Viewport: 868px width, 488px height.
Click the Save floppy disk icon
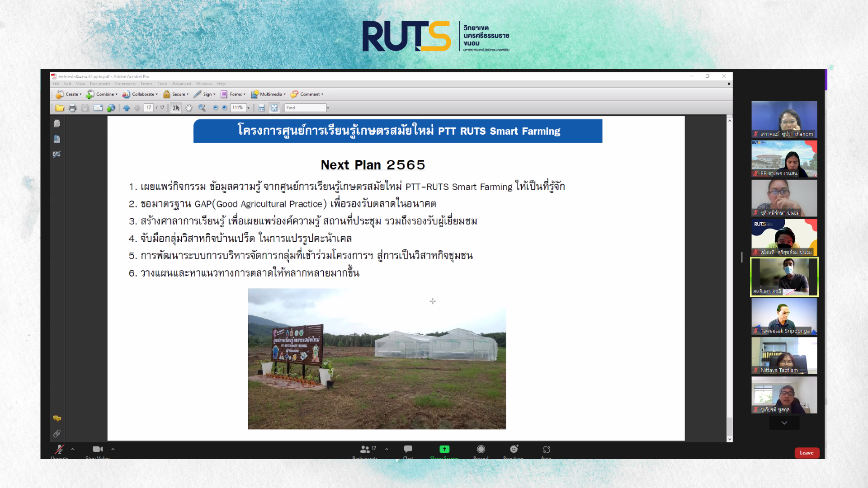click(85, 108)
